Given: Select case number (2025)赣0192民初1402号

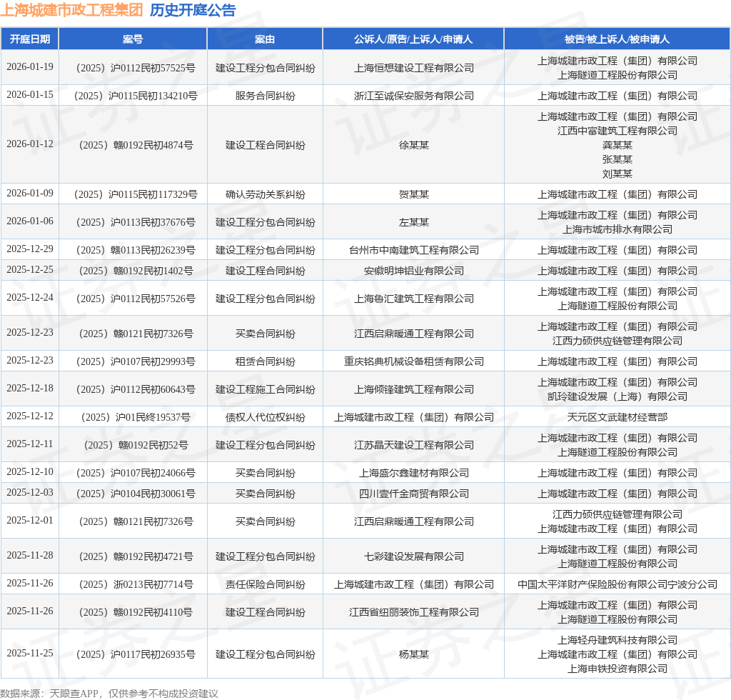Looking at the screenshot, I should 135,271.
